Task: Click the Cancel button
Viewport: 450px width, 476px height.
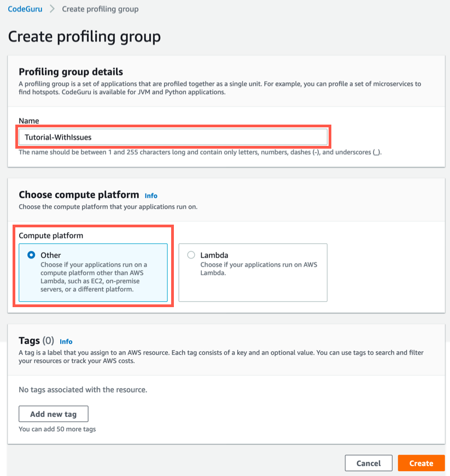Action: [x=368, y=463]
